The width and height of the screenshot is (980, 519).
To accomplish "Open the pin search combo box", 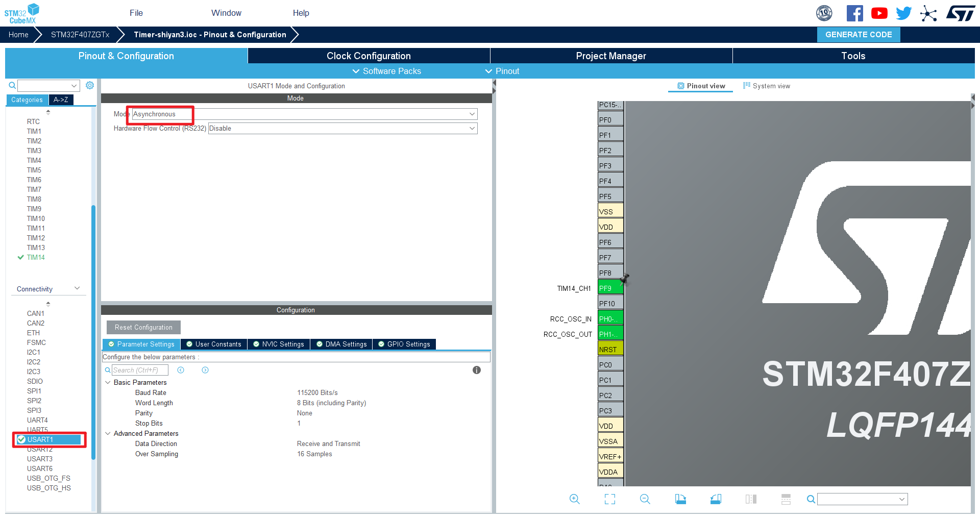I will pos(863,499).
